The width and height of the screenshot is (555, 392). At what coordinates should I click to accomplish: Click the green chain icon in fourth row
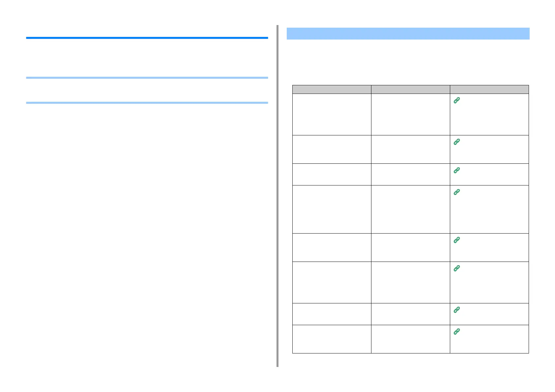[x=456, y=192]
